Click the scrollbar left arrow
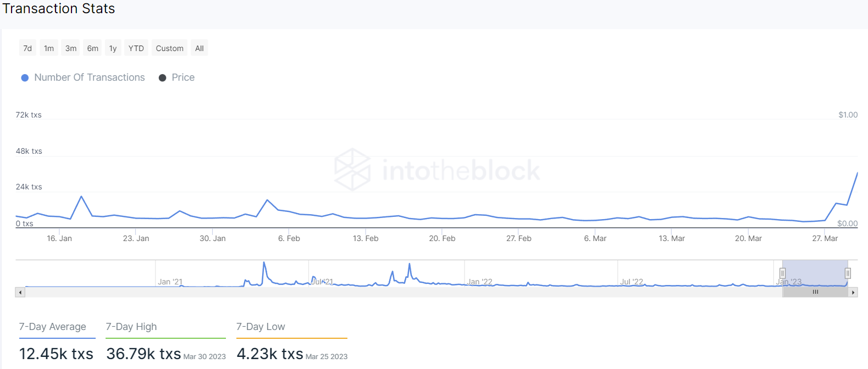868x369 pixels. tap(20, 292)
